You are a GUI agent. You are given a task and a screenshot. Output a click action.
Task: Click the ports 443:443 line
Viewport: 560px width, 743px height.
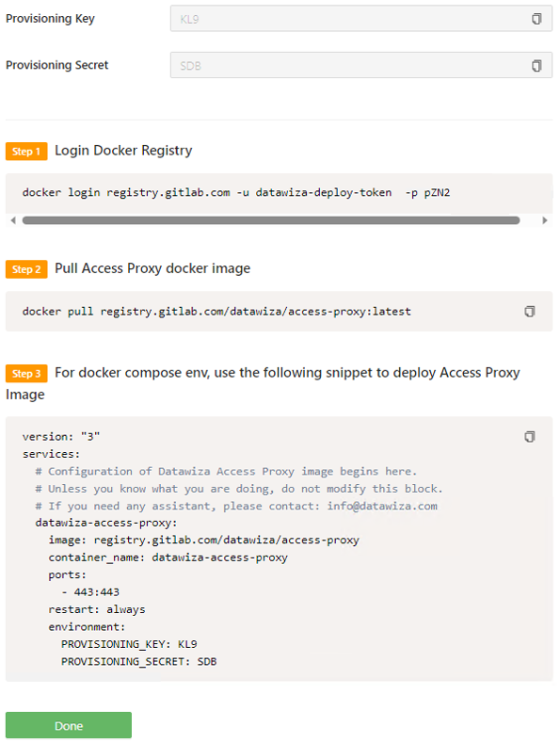[90, 591]
